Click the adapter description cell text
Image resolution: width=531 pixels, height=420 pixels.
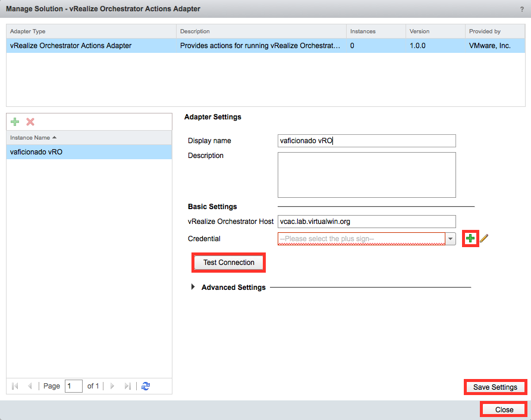pyautogui.click(x=260, y=46)
